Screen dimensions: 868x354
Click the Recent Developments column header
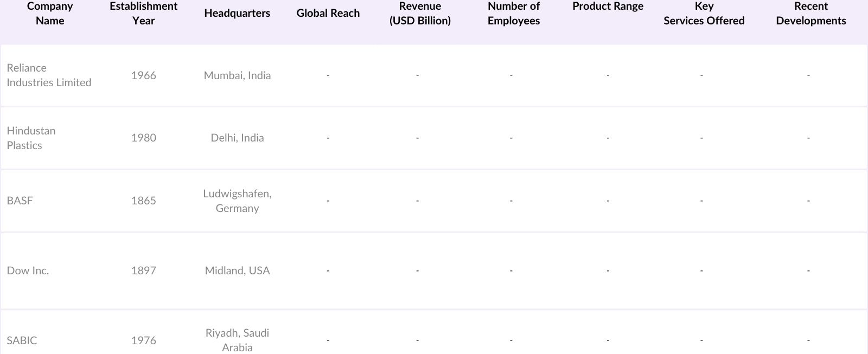810,14
